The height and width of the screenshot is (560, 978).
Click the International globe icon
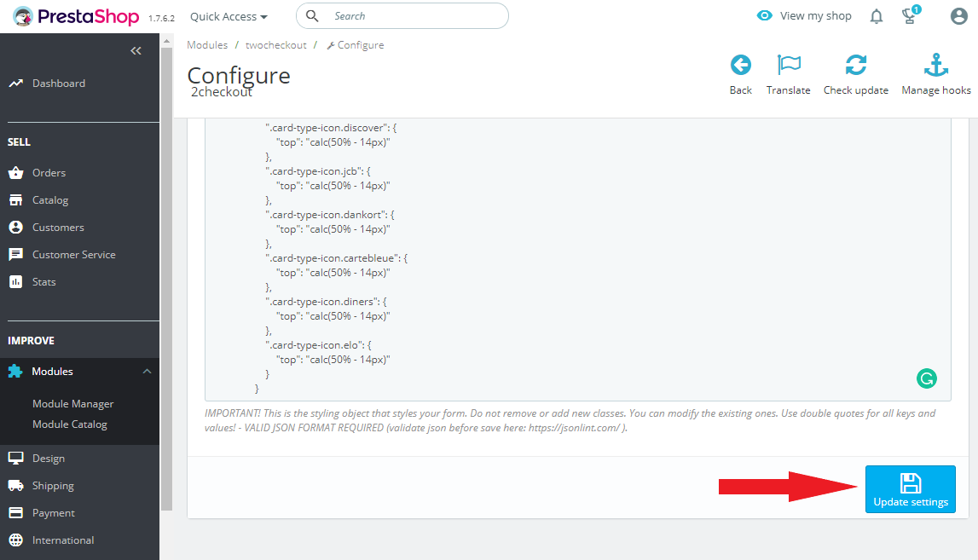[x=15, y=540]
